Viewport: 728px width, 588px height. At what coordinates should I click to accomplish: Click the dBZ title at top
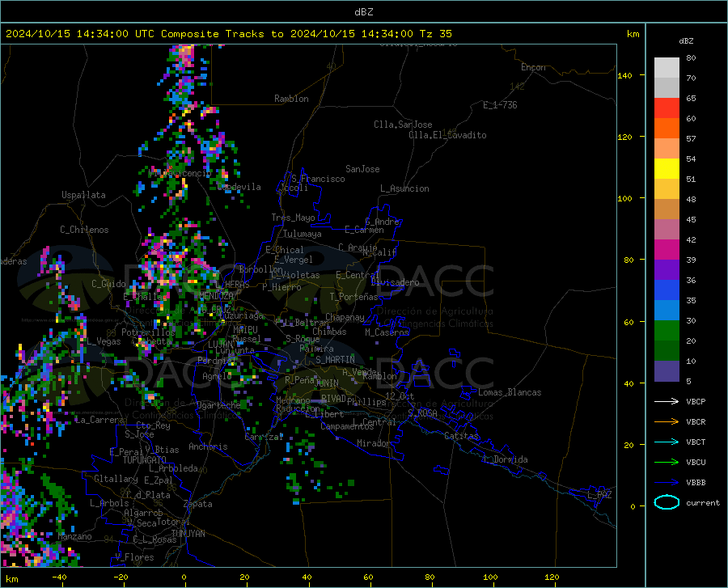pos(363,11)
